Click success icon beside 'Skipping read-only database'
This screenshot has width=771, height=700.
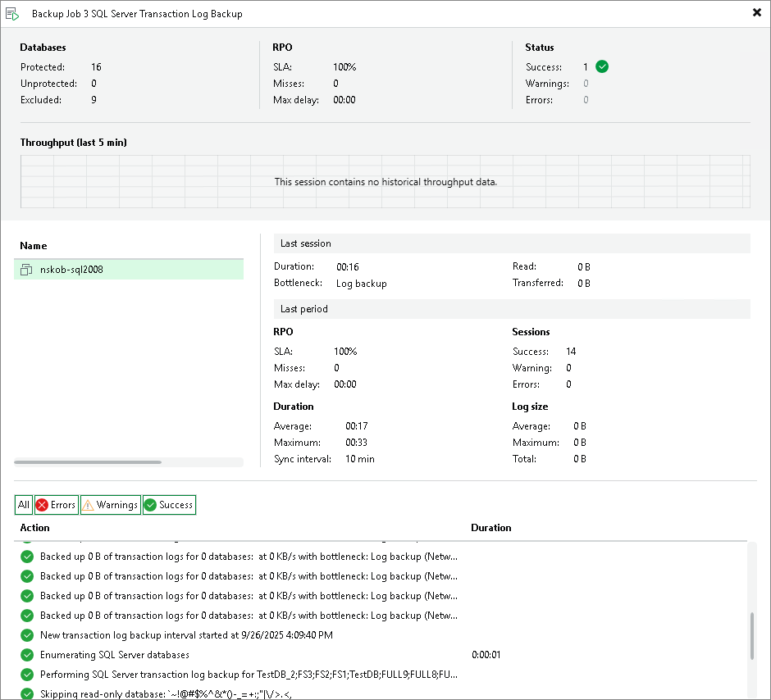point(27,693)
